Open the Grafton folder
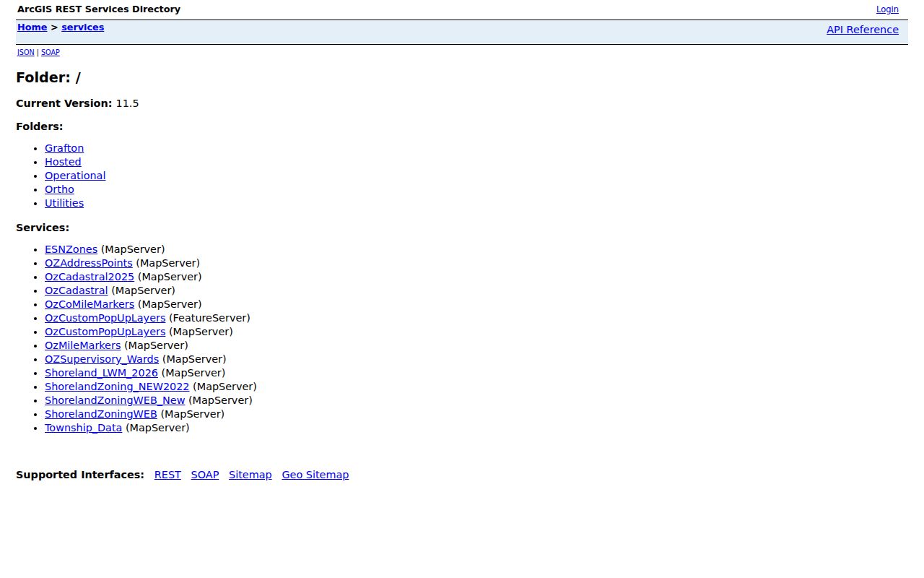Image resolution: width=924 pixels, height=578 pixels. coord(64,148)
